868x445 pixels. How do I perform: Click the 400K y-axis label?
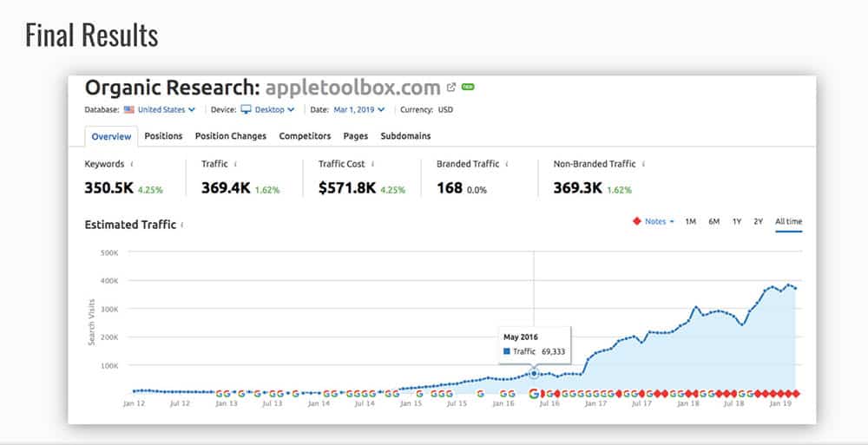click(109, 281)
